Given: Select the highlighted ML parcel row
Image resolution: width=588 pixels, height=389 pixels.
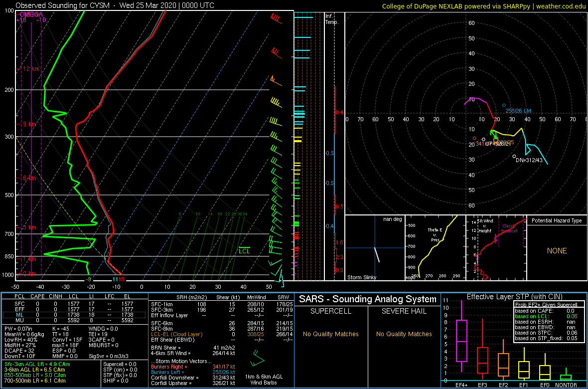Looking at the screenshot, I should pos(75,315).
